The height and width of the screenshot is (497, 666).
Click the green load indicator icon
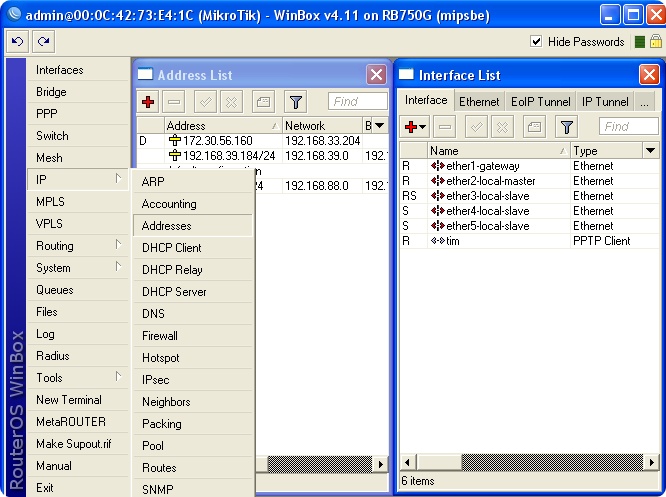pos(640,42)
